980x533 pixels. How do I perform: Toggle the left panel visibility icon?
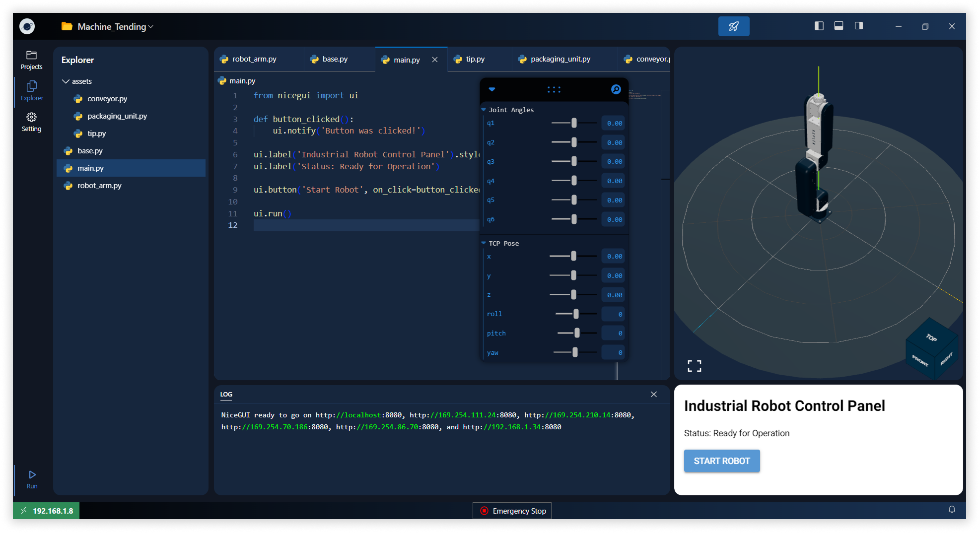point(819,25)
